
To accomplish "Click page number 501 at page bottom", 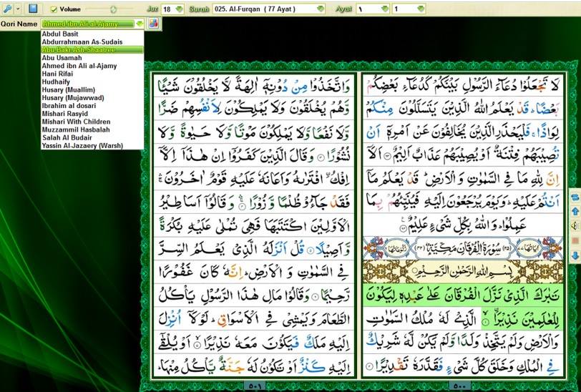I will tap(255, 386).
